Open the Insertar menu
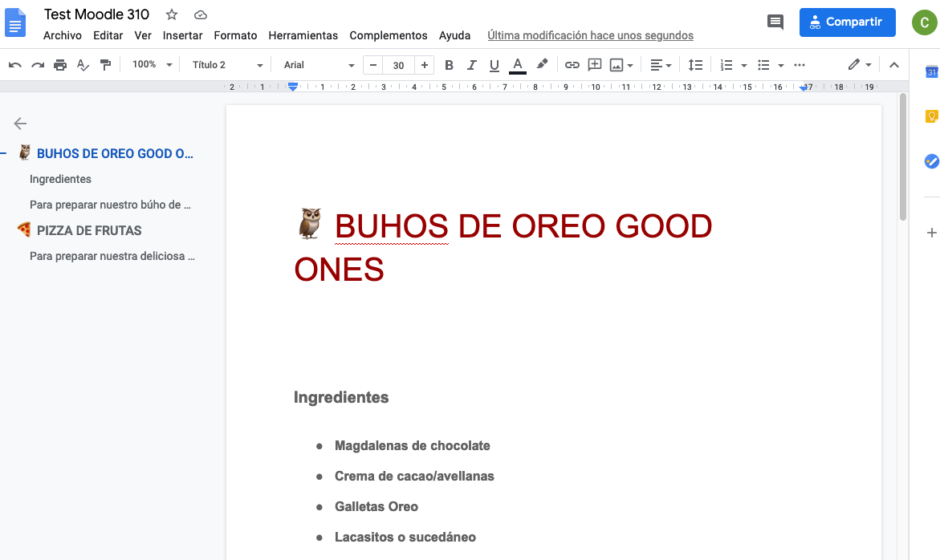This screenshot has height=560, width=940. tap(182, 35)
